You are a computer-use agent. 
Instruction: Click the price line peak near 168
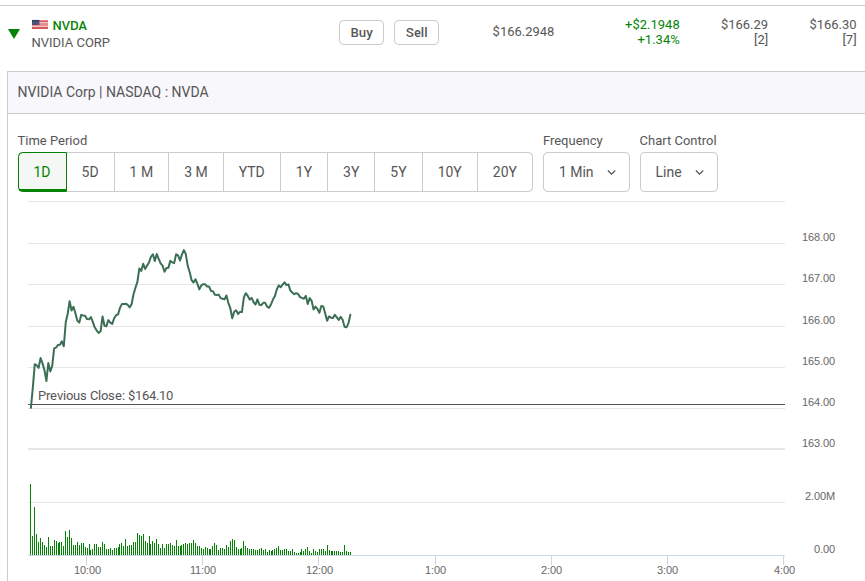(184, 250)
